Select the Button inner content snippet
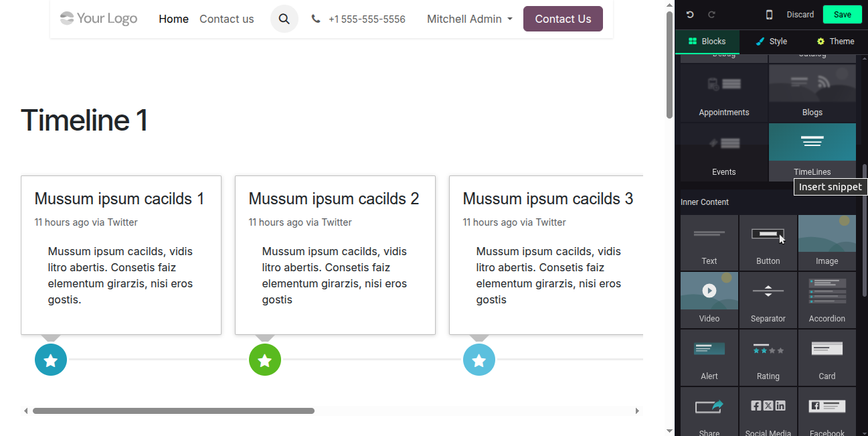 point(768,242)
